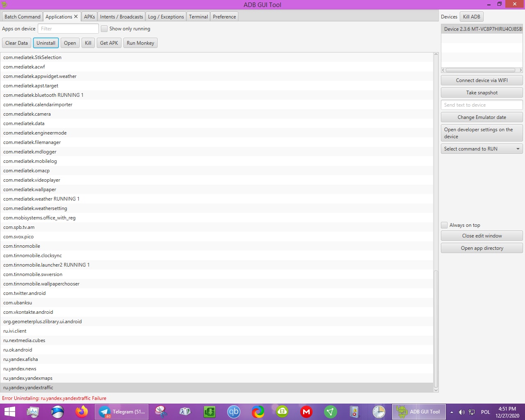Select com.mediatek.engineermode row
Viewport: 525px width, 420px height.
pyautogui.click(x=217, y=133)
